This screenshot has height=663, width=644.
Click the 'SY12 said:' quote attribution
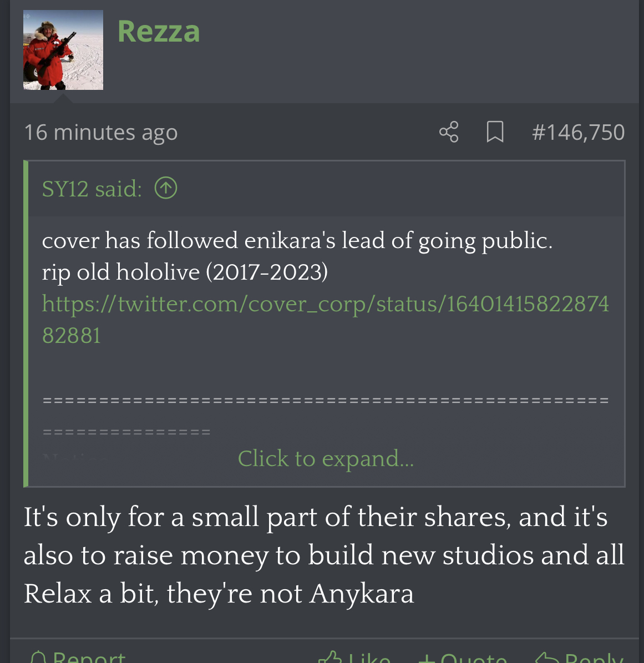point(92,189)
